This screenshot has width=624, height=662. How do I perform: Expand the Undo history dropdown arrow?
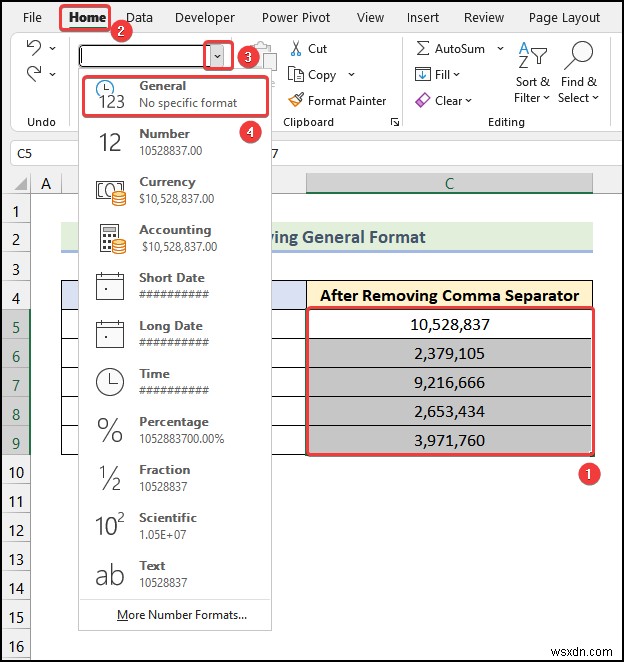click(52, 49)
